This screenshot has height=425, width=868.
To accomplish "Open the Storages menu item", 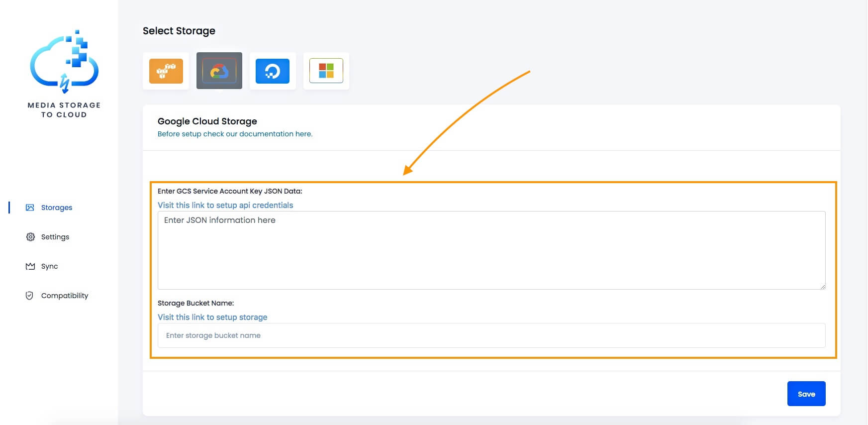I will tap(57, 208).
